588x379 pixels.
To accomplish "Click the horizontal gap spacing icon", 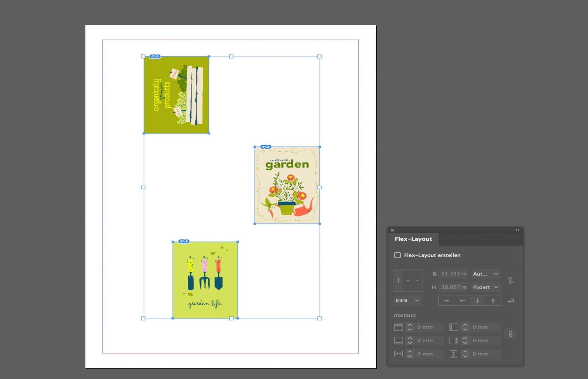I will [x=398, y=354].
